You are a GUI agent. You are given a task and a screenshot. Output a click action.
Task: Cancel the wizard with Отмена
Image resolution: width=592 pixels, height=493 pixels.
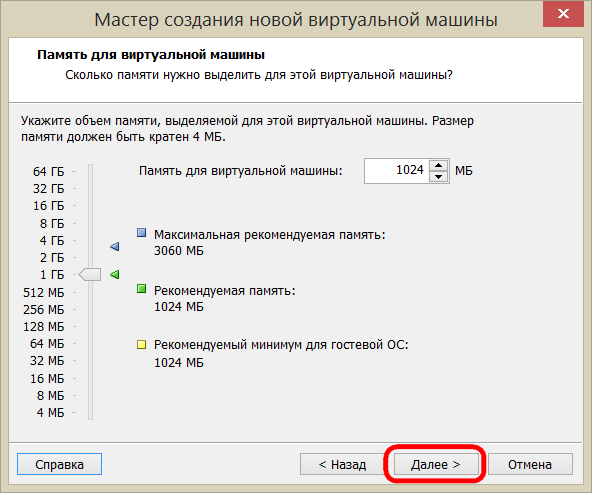pyautogui.click(x=530, y=464)
